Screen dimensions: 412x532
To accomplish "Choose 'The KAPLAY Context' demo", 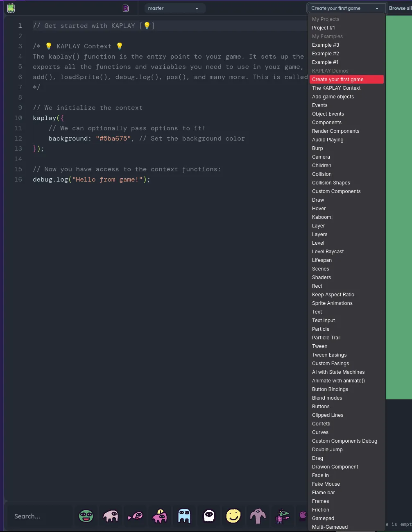I will pyautogui.click(x=346, y=88).
